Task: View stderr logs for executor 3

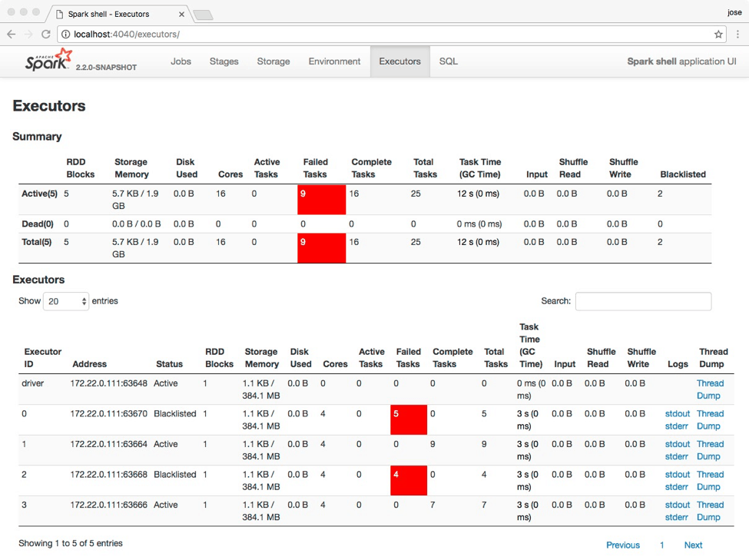Action: pos(677,517)
